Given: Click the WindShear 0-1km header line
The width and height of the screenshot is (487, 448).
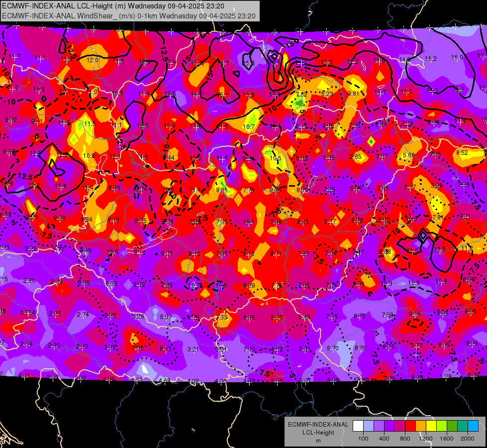Looking at the screenshot, I should click(x=128, y=16).
